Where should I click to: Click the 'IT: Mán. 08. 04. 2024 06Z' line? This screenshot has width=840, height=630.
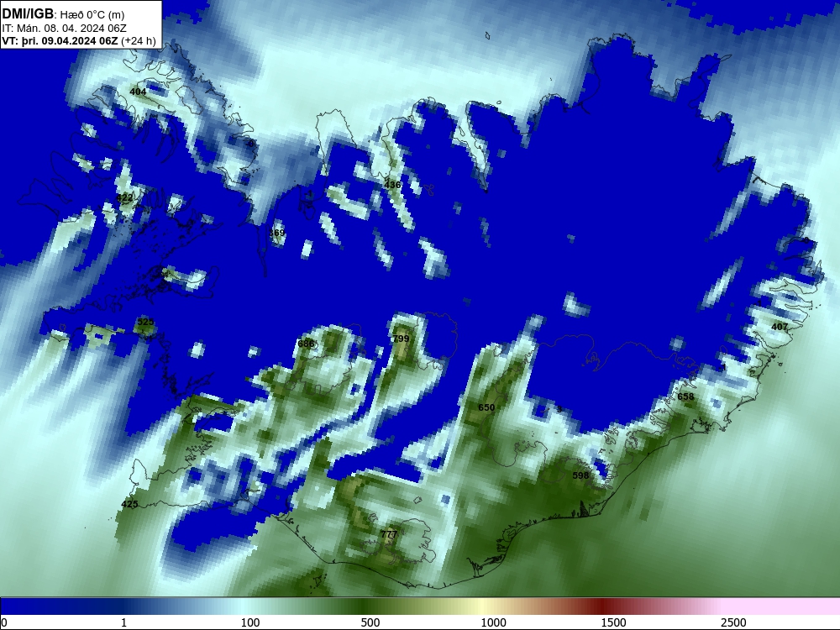click(65, 29)
